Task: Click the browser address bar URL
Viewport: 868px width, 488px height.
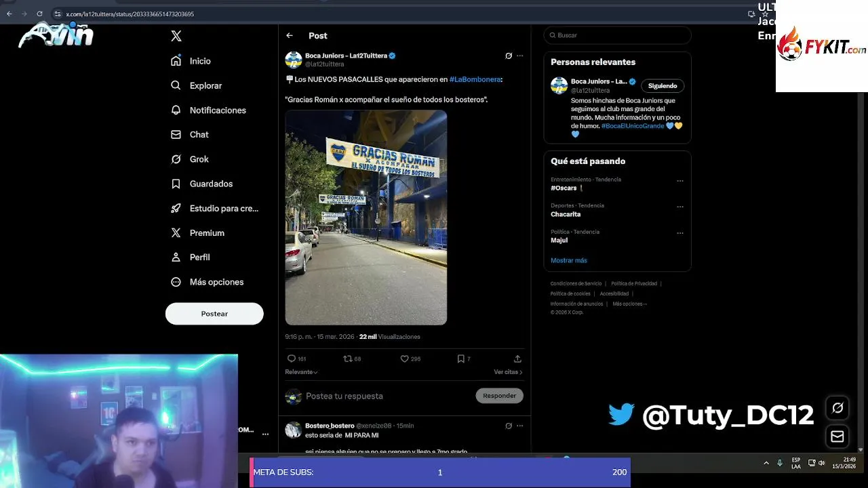Action: click(130, 14)
